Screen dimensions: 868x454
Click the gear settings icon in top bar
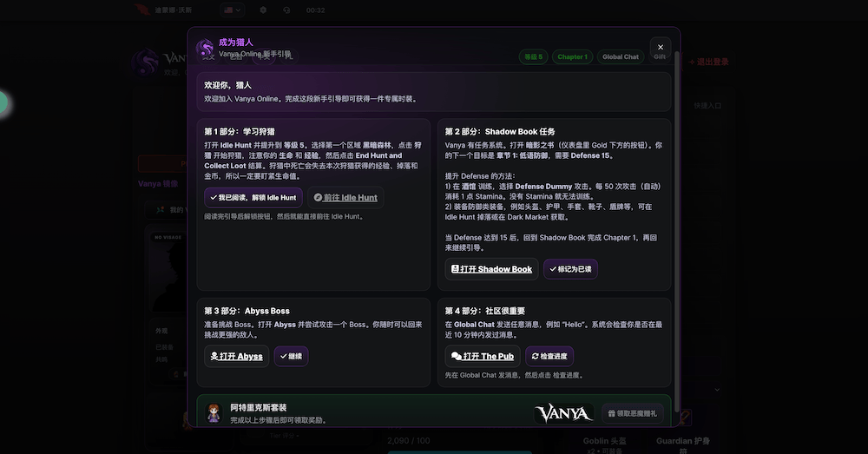coord(263,10)
